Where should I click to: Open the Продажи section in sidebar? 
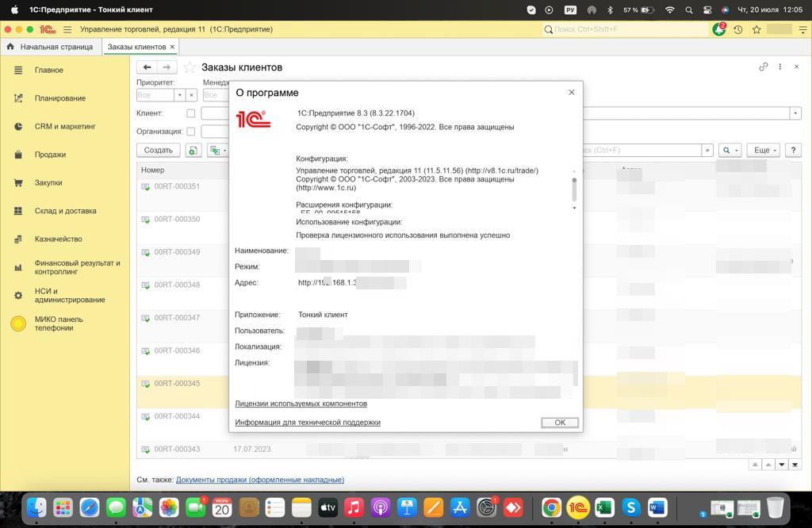(x=50, y=155)
